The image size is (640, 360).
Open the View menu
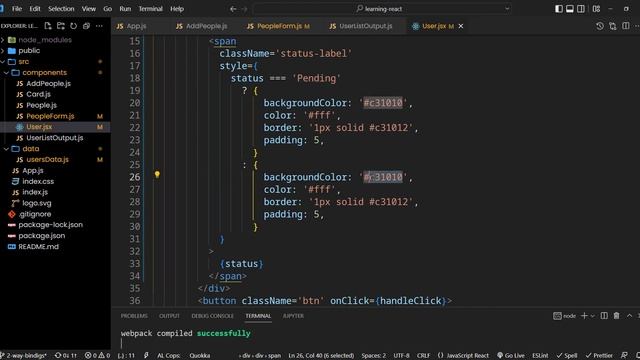(x=89, y=9)
